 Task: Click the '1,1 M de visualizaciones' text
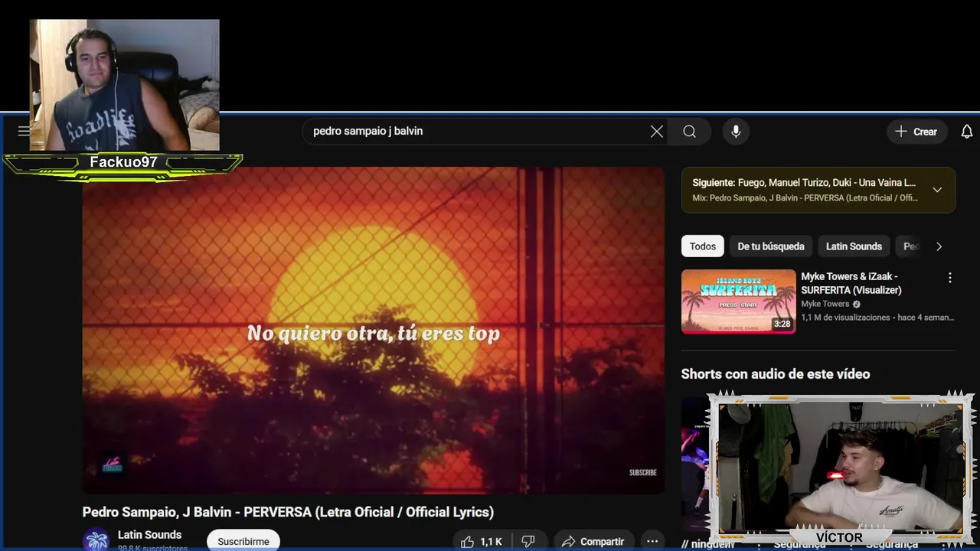point(845,318)
